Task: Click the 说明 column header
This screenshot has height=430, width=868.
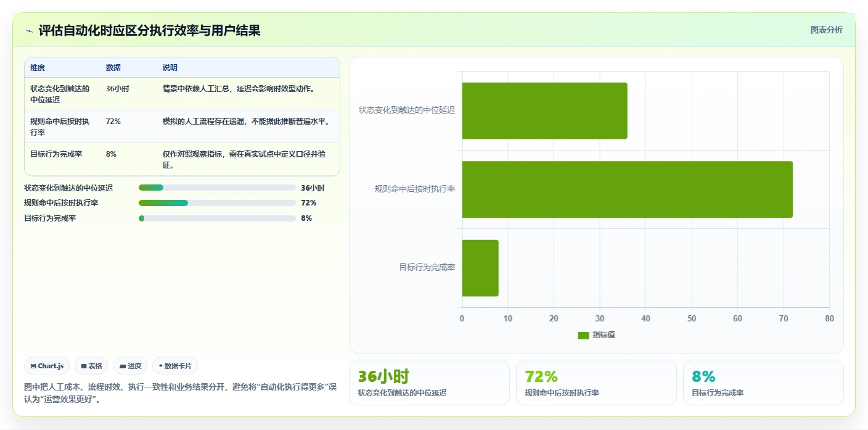Action: click(x=170, y=68)
